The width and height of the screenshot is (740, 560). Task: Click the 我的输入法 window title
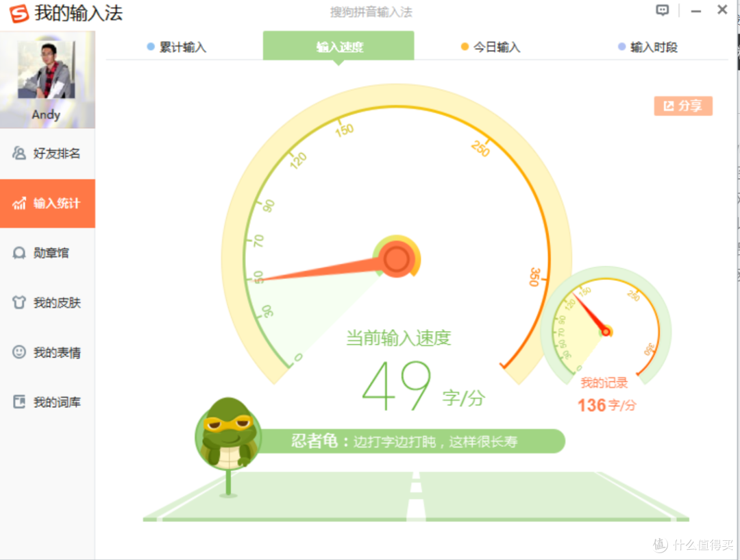point(78,13)
